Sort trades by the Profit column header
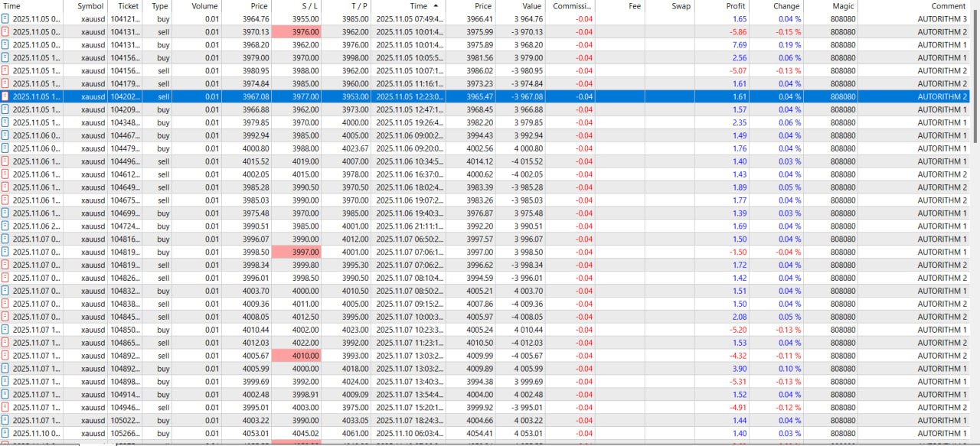Viewport: 980px width, 446px height. click(735, 6)
